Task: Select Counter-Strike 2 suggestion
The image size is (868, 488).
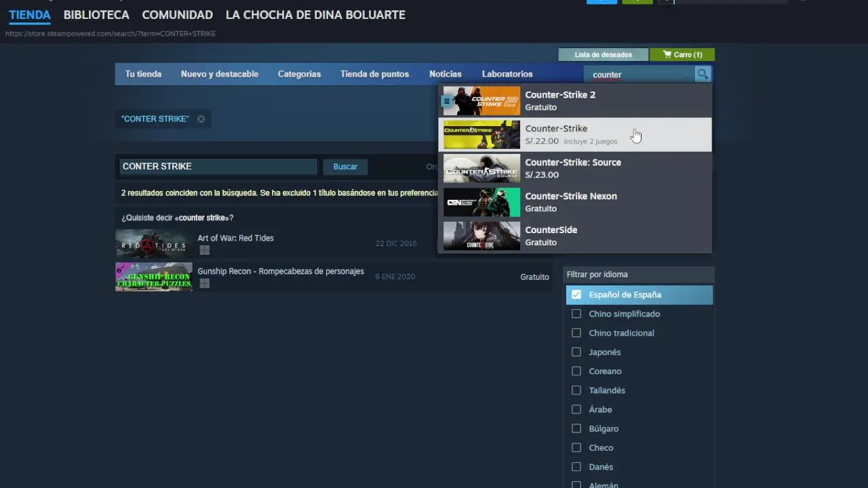Action: [x=575, y=101]
